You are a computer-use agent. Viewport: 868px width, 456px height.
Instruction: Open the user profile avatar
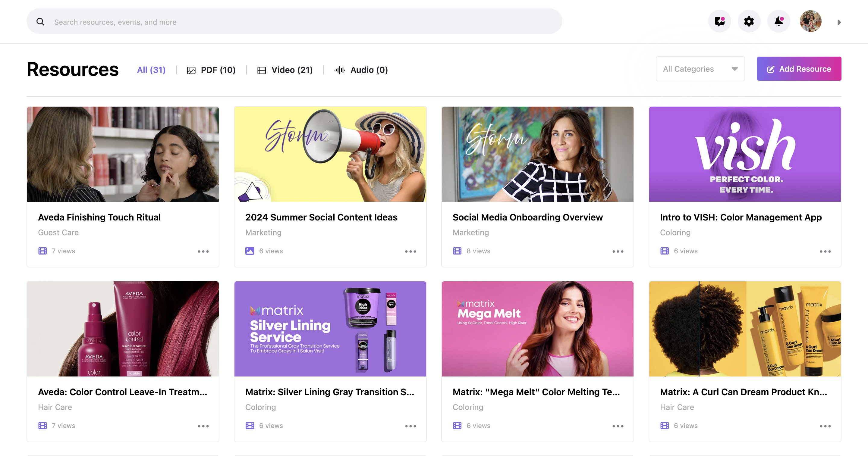coord(810,21)
